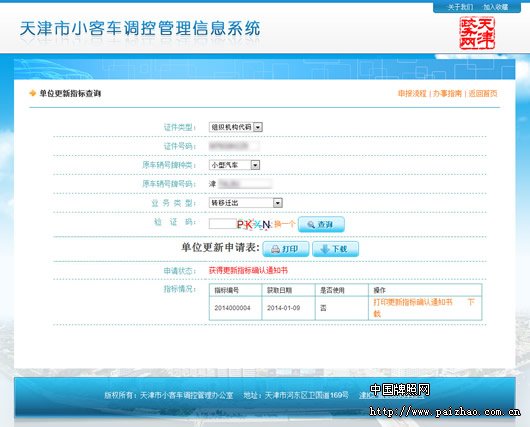Click the download arrow icon on 下载 button

(325, 249)
